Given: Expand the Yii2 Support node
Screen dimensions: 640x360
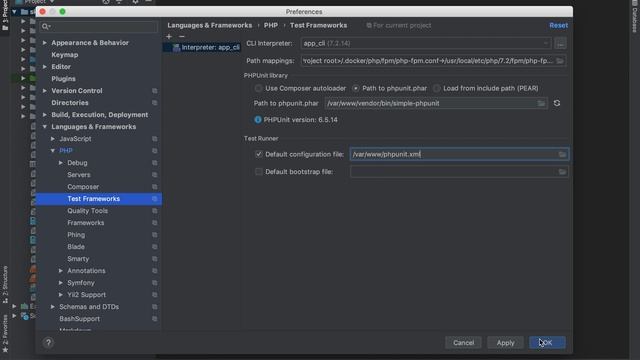Looking at the screenshot, I should pyautogui.click(x=61, y=295).
